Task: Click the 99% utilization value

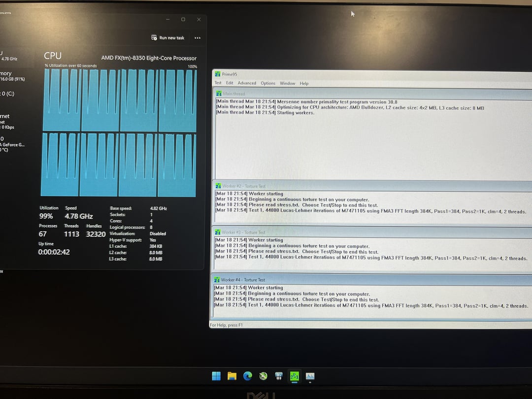Action: tap(46, 216)
